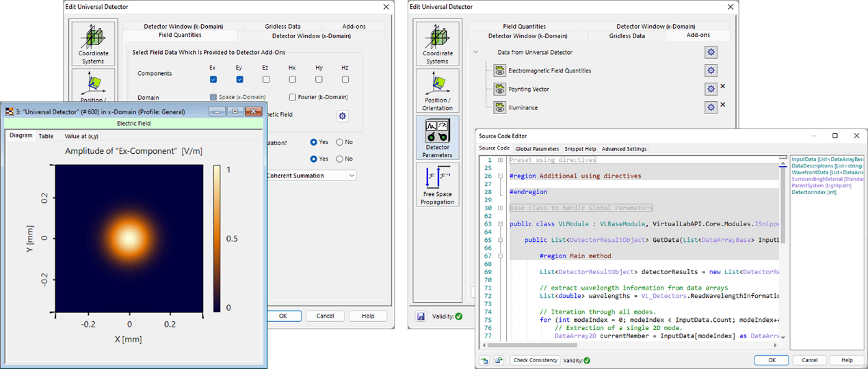Click save icon next to Validity
Viewport: 868px width, 369px height.
coord(421,316)
